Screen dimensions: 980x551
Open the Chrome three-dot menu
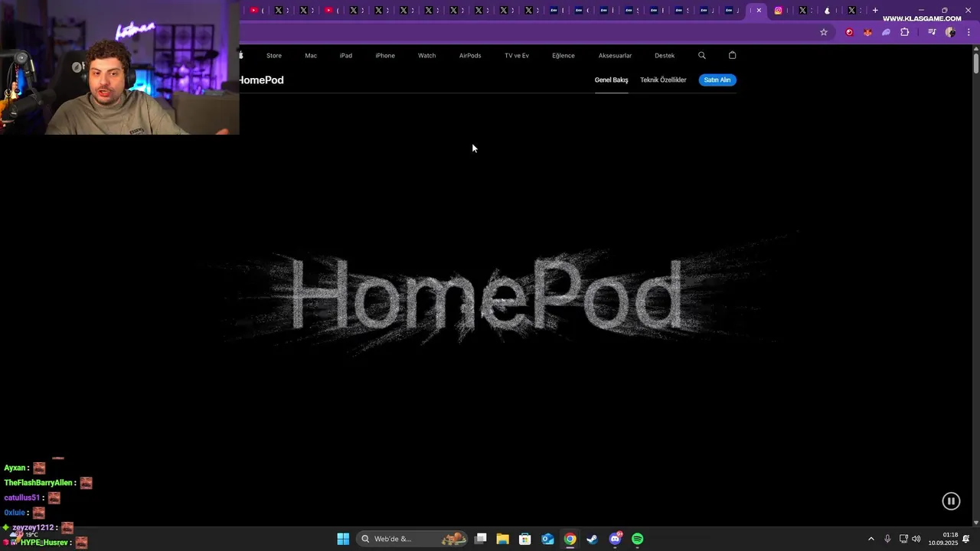[969, 32]
